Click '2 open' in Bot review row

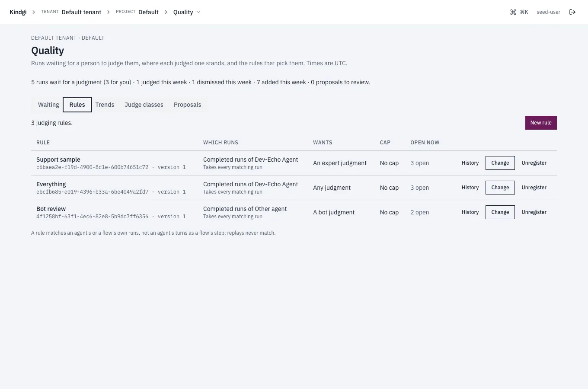click(x=420, y=212)
